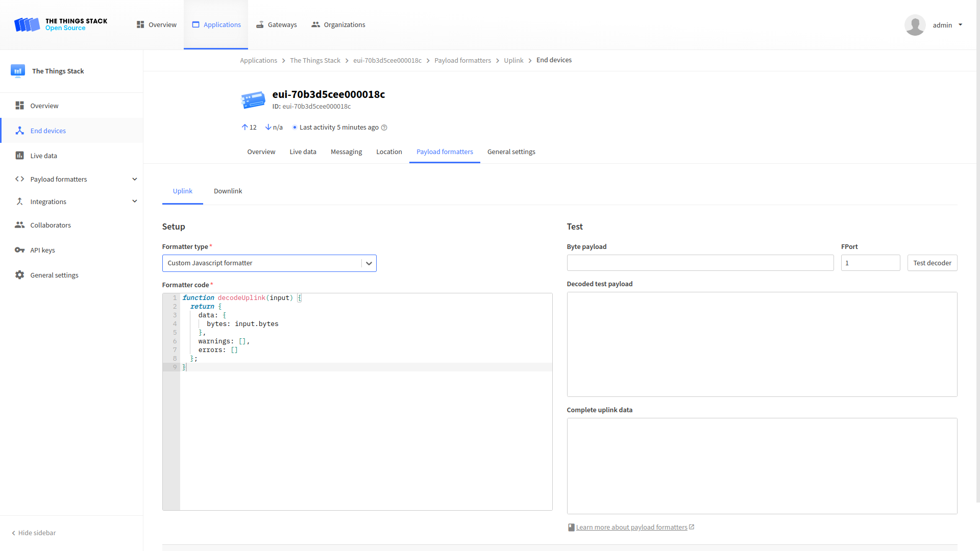Click the End devices fork icon in sidebar

point(19,131)
